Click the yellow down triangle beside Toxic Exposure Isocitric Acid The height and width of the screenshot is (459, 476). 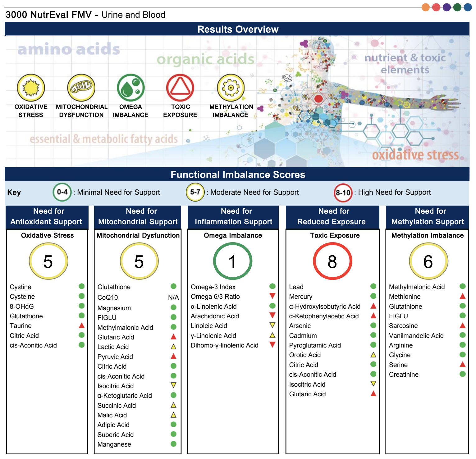click(x=373, y=384)
